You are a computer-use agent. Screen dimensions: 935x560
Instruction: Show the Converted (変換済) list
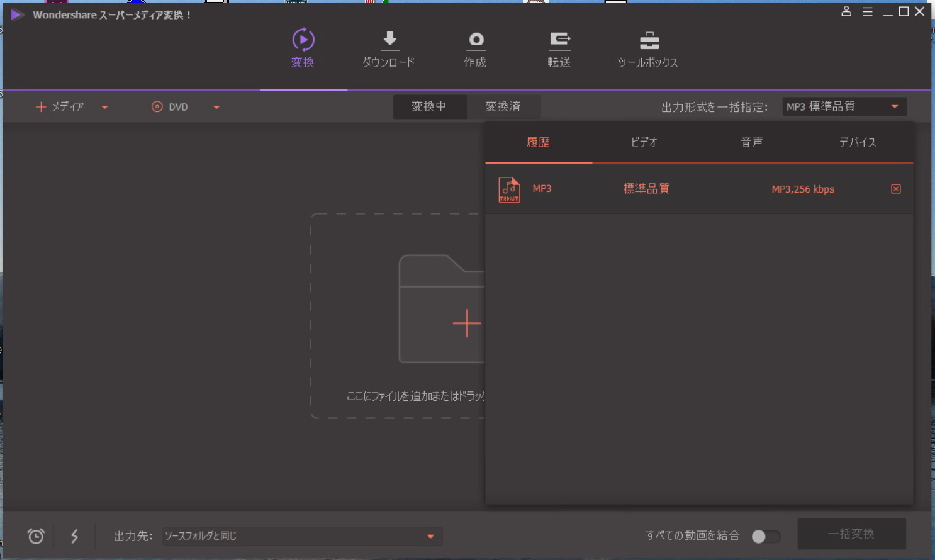click(x=503, y=107)
